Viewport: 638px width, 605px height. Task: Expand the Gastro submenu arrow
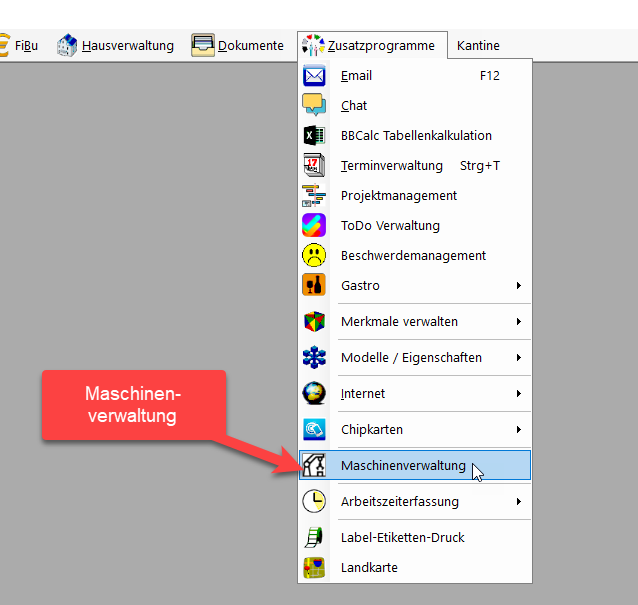point(519,286)
